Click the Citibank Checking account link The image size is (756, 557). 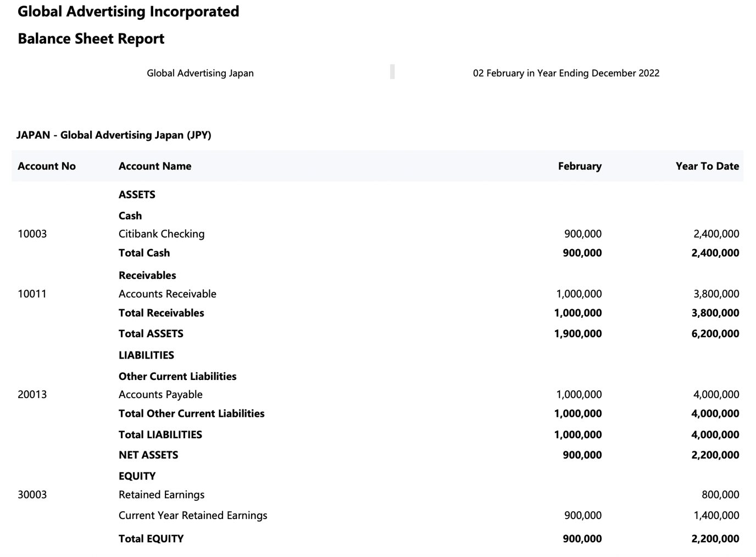tap(161, 233)
